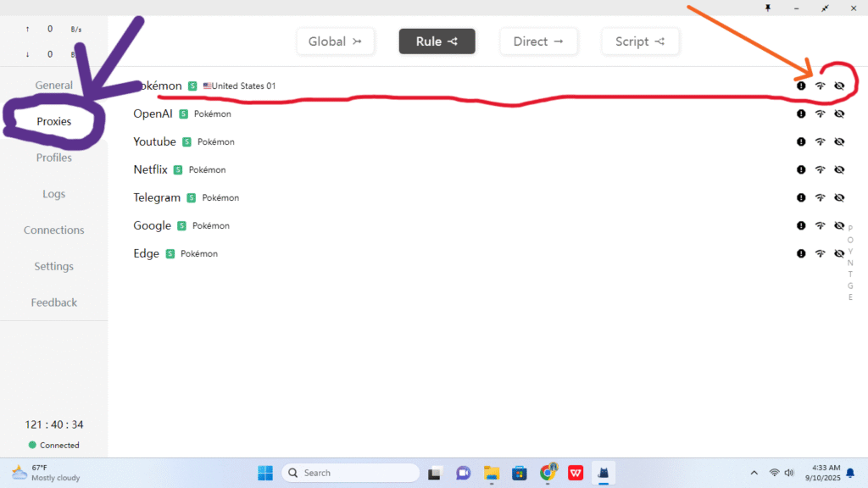This screenshot has height=488, width=868.
Task: Go to the Connections page
Action: [x=53, y=230]
